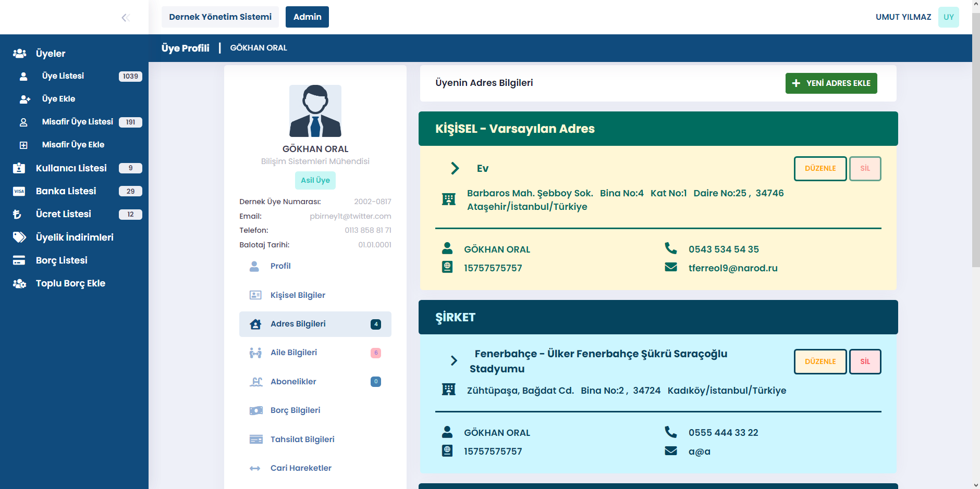Collapse the sidebar with double-chevron icon

point(125,18)
